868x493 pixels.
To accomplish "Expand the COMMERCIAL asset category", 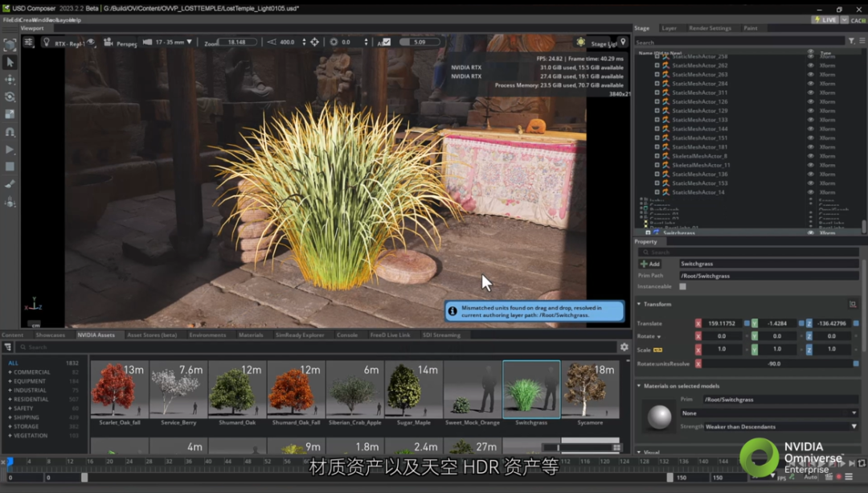I will [10, 372].
